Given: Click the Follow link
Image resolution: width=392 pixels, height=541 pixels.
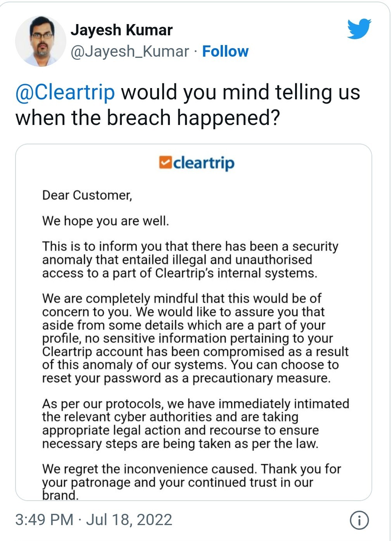Looking at the screenshot, I should [x=225, y=51].
